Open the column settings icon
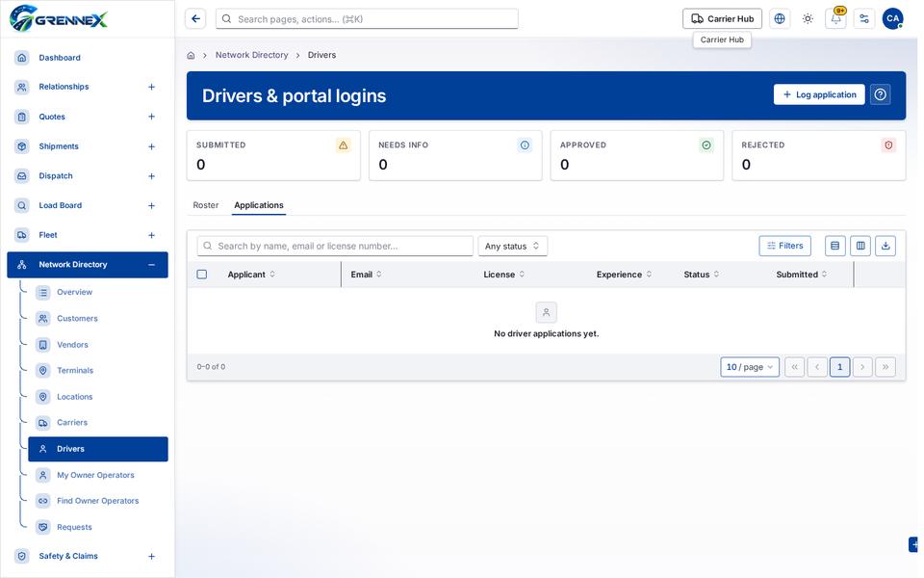 (860, 246)
